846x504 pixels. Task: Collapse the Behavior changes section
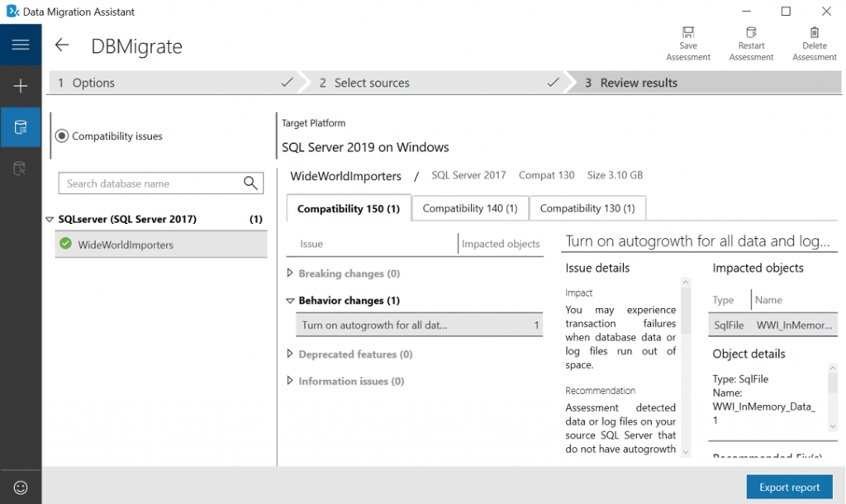point(291,300)
